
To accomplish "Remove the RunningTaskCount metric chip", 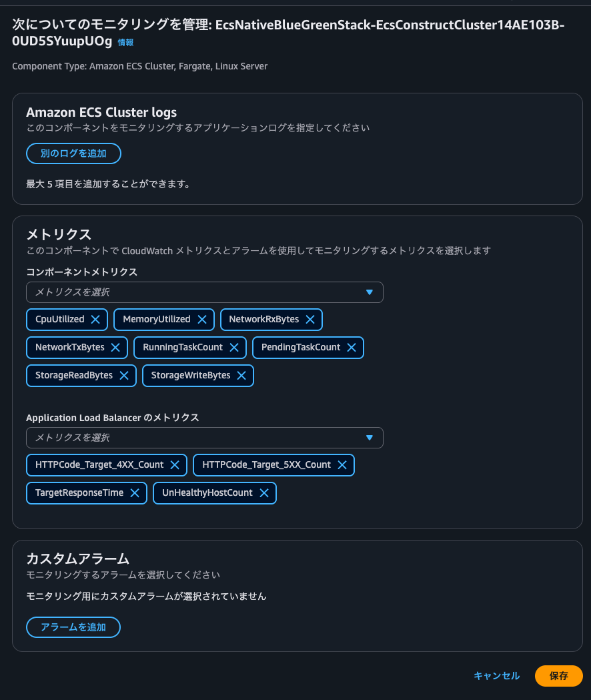I will pyautogui.click(x=233, y=348).
